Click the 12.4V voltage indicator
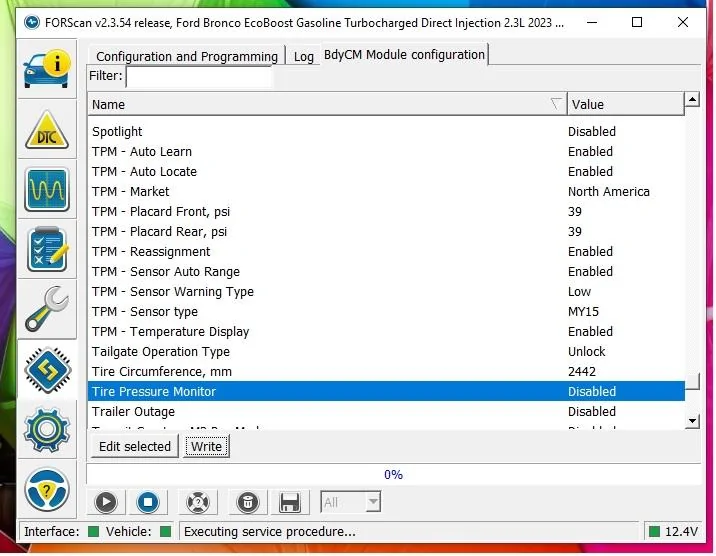Viewport: 716px width, 556px height. coord(674,531)
